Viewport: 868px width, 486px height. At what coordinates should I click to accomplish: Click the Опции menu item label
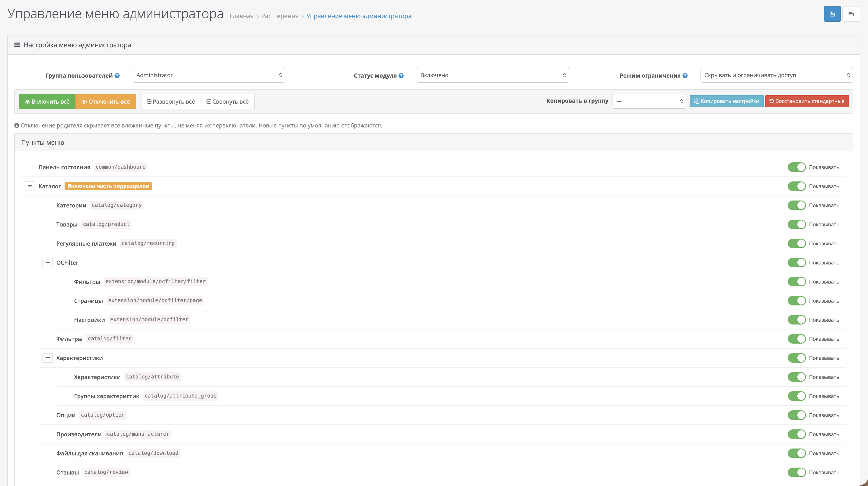(x=66, y=415)
